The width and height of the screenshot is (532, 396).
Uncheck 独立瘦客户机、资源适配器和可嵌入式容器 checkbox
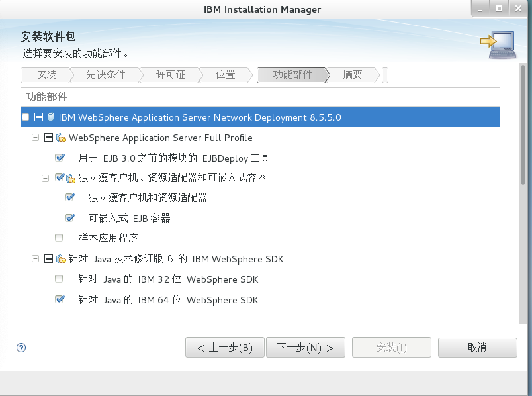click(60, 177)
